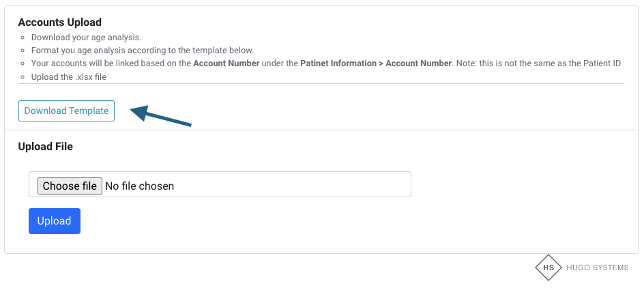Click the "No file chosen" label
This screenshot has height=288, width=644.
pos(139,186)
